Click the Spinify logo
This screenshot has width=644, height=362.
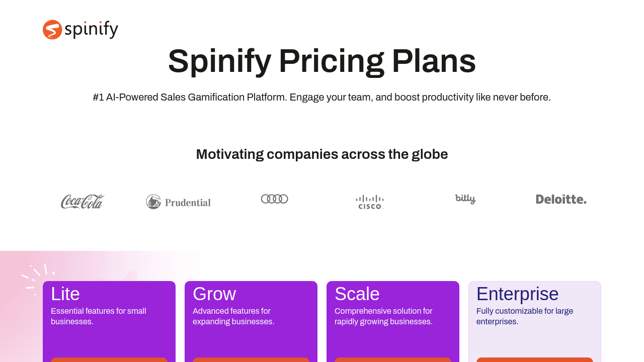click(x=80, y=30)
